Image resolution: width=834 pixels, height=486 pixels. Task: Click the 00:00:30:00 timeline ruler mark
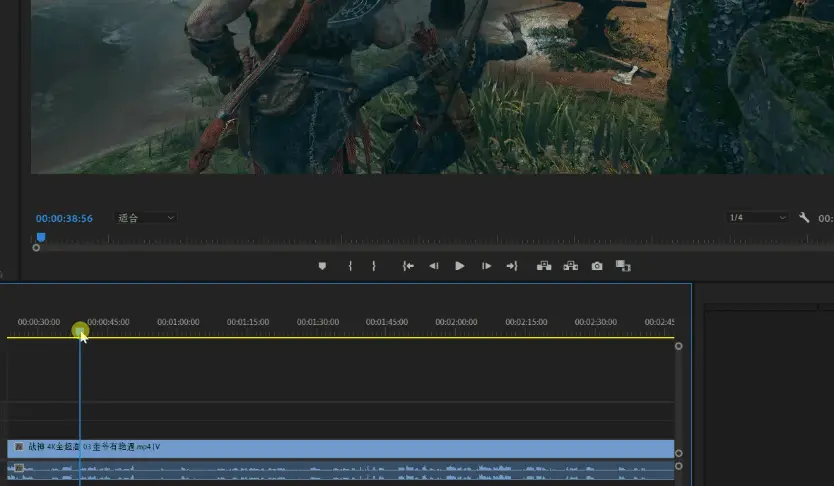pyautogui.click(x=38, y=322)
